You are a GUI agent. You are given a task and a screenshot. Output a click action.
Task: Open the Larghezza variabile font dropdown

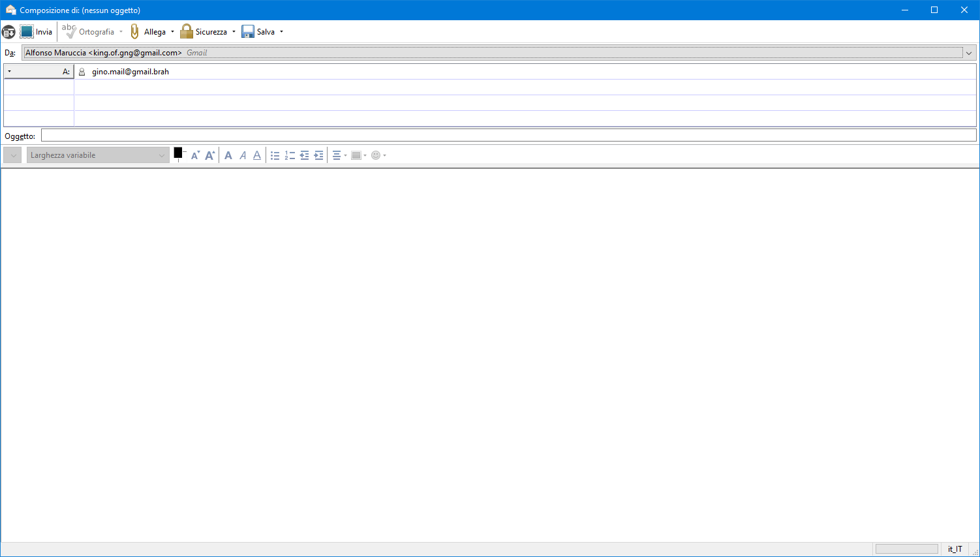pos(98,155)
